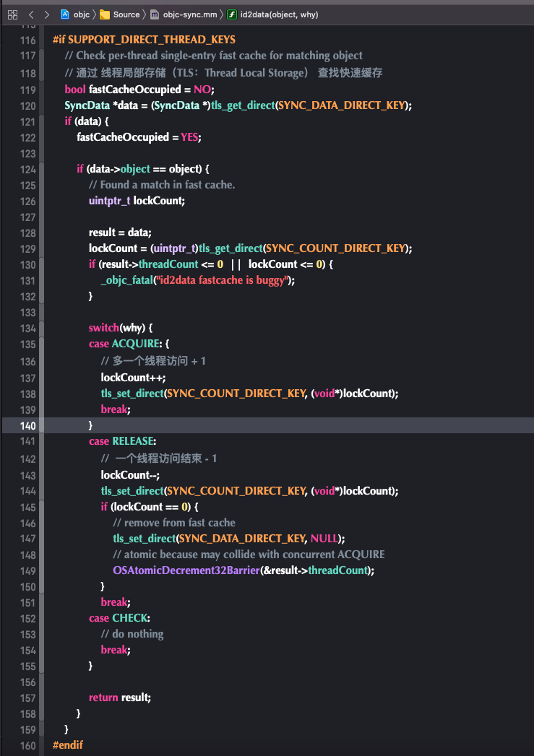Click the NO literal on line 119

202,90
